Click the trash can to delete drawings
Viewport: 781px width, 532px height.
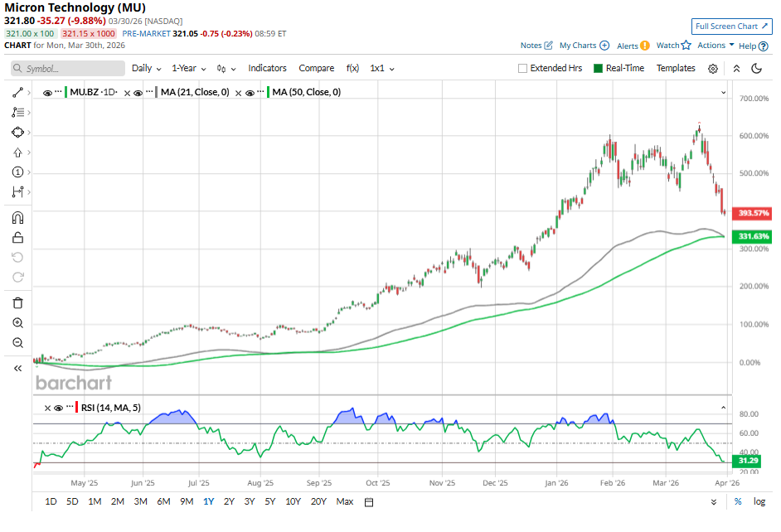(17, 303)
